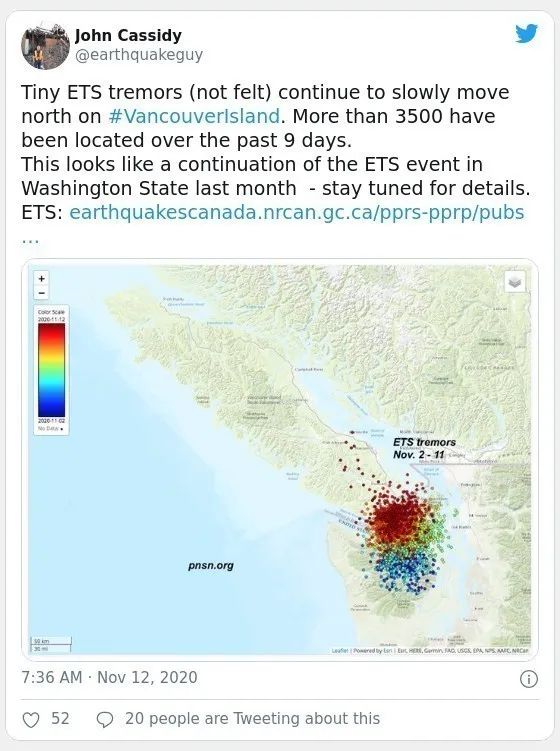Open the map layers control

click(x=515, y=283)
